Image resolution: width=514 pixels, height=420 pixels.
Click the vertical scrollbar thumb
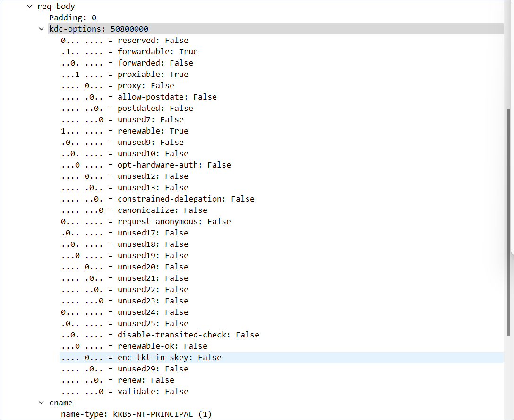coord(509,222)
